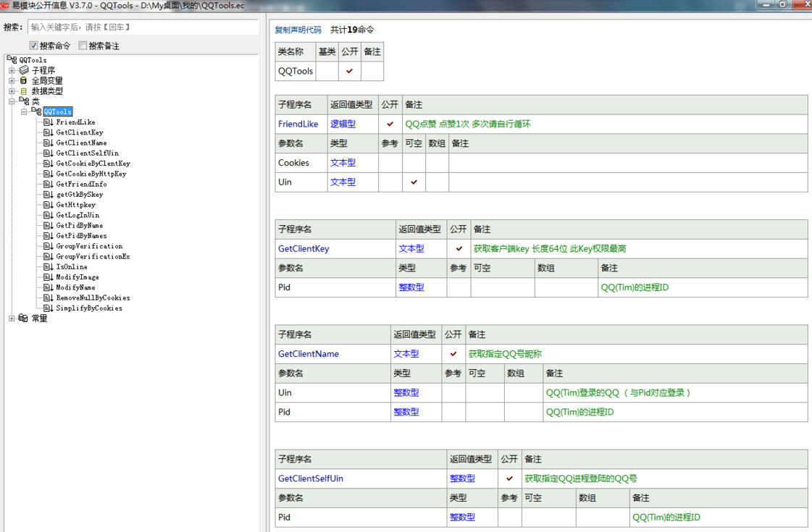Click the 子程序 stack icon in tree
Screen dimensions: 812x532
click(24, 70)
